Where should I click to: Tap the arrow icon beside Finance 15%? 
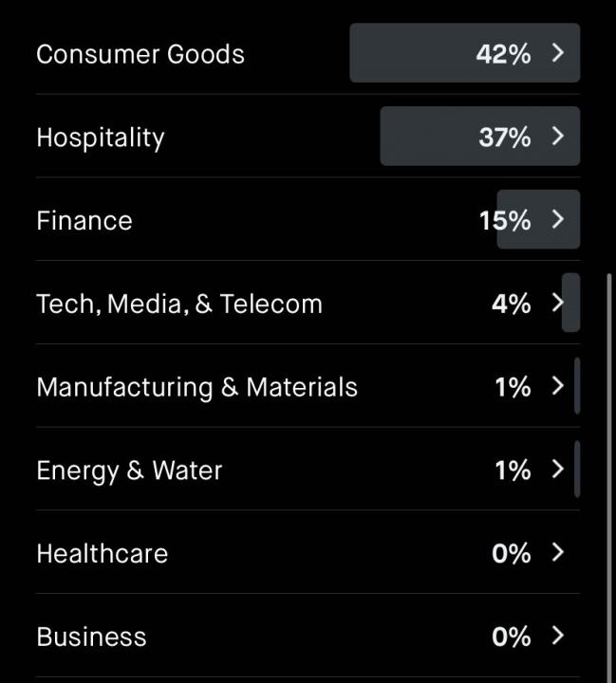tap(557, 219)
